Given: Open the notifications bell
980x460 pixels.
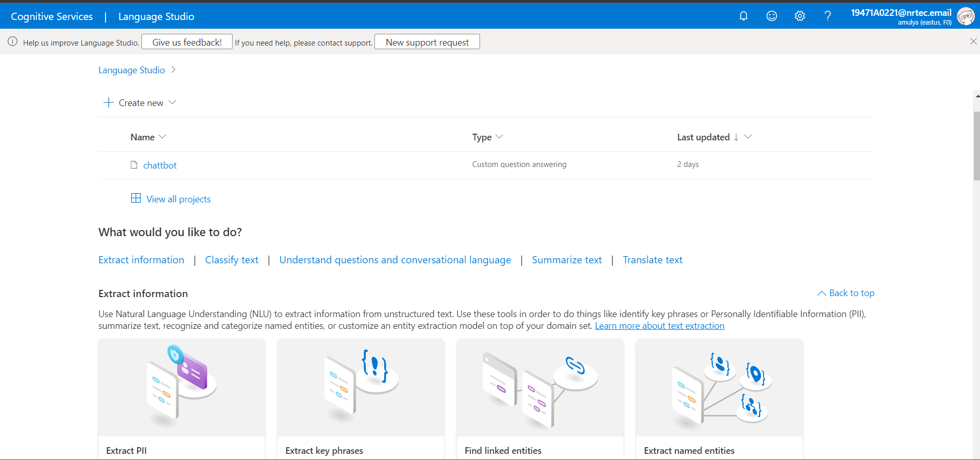Looking at the screenshot, I should coord(743,16).
